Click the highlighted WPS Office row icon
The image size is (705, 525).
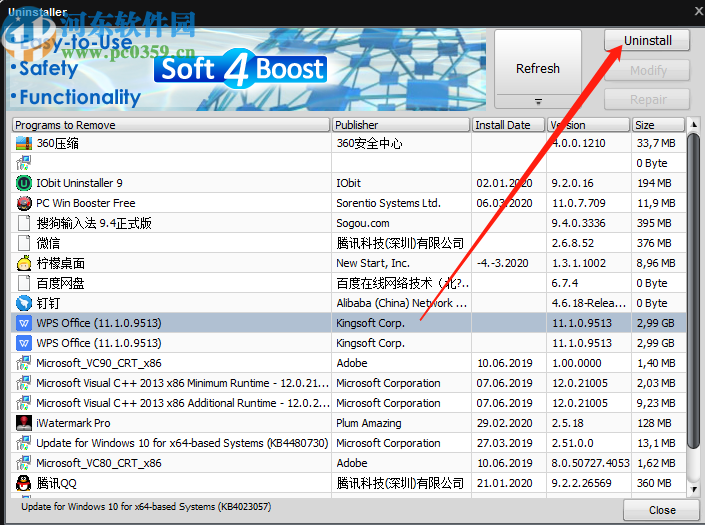click(24, 323)
